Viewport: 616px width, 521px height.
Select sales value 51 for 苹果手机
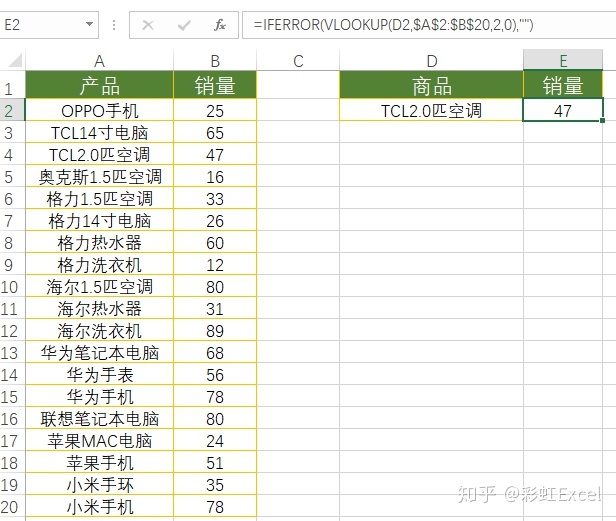pyautogui.click(x=215, y=462)
